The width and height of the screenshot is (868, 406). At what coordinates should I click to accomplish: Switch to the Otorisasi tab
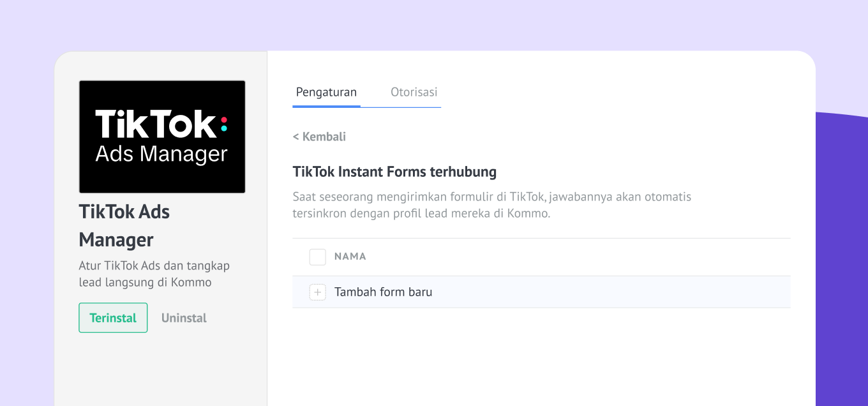[x=414, y=92]
